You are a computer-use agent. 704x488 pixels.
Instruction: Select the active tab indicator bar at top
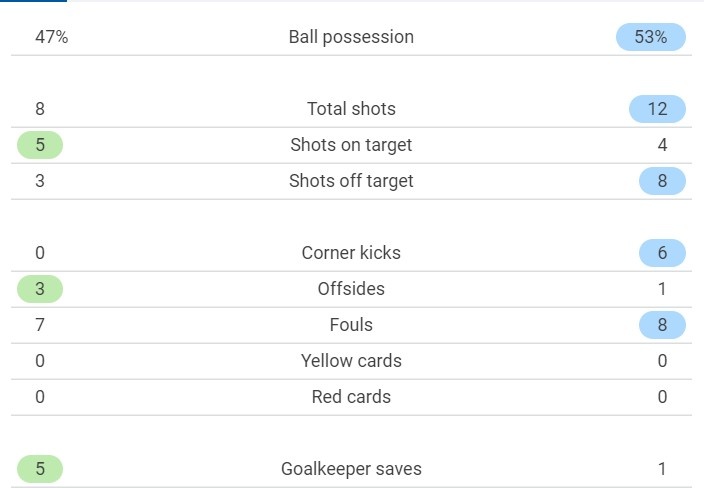(33, 1)
